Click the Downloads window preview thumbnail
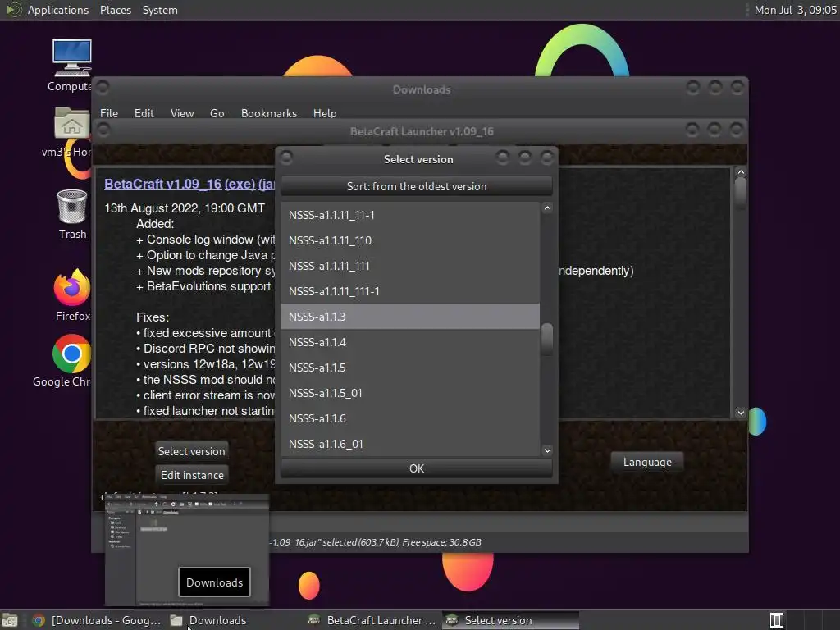 click(187, 550)
